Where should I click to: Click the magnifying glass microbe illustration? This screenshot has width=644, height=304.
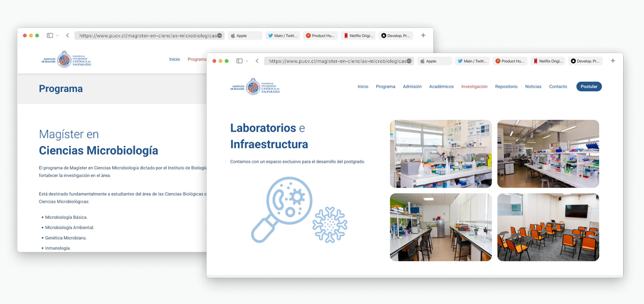click(281, 209)
